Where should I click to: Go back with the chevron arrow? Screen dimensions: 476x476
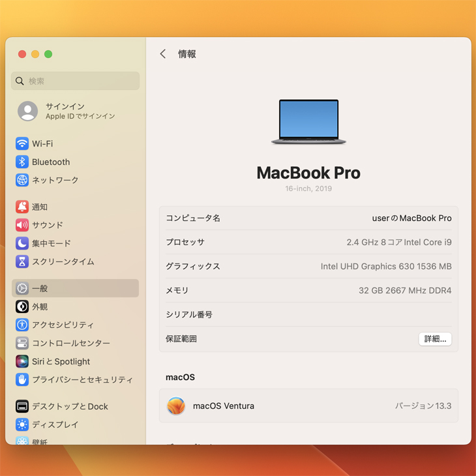(163, 54)
